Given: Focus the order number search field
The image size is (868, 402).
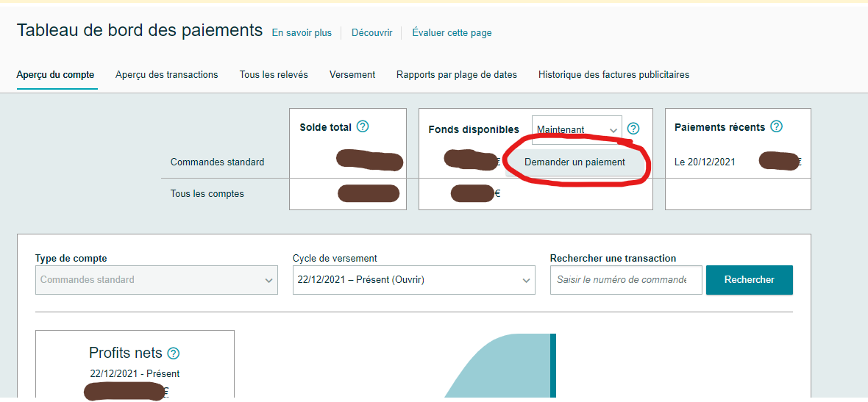Looking at the screenshot, I should pyautogui.click(x=625, y=280).
